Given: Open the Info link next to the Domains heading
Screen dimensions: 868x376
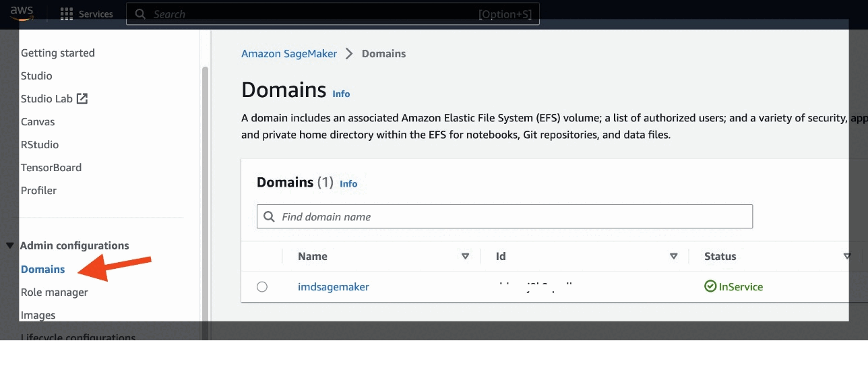Looking at the screenshot, I should [342, 94].
